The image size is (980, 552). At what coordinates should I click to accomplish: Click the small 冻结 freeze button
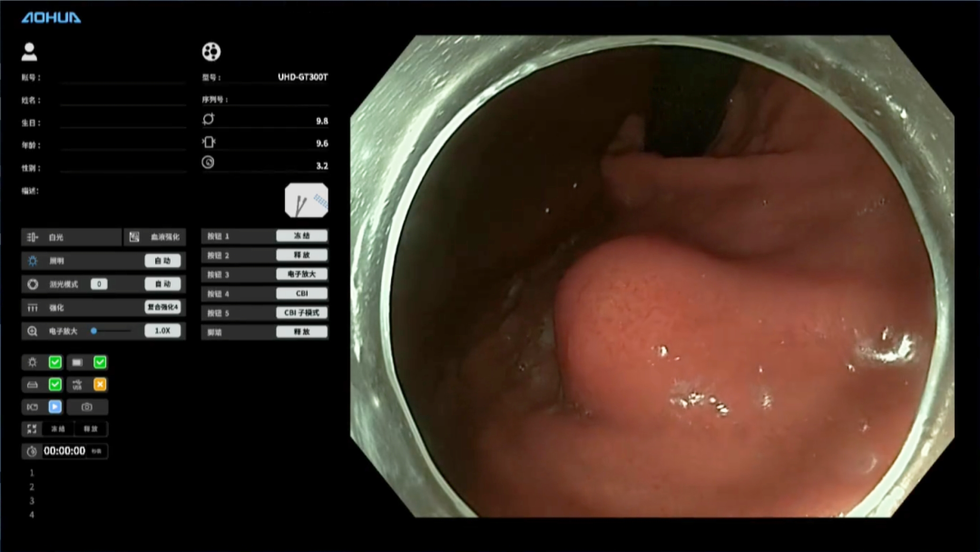(x=58, y=429)
